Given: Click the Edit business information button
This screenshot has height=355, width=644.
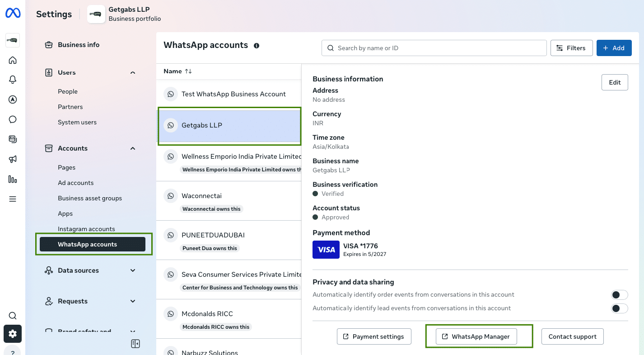Looking at the screenshot, I should (615, 82).
